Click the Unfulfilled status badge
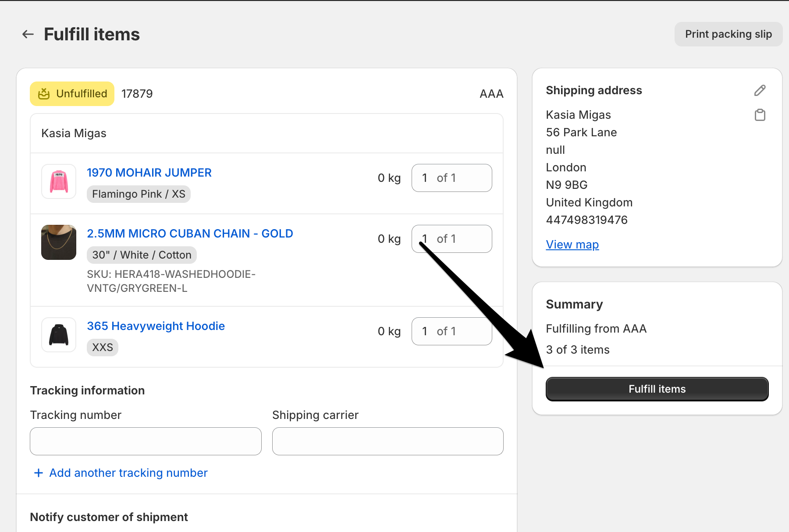789x532 pixels. click(x=72, y=94)
